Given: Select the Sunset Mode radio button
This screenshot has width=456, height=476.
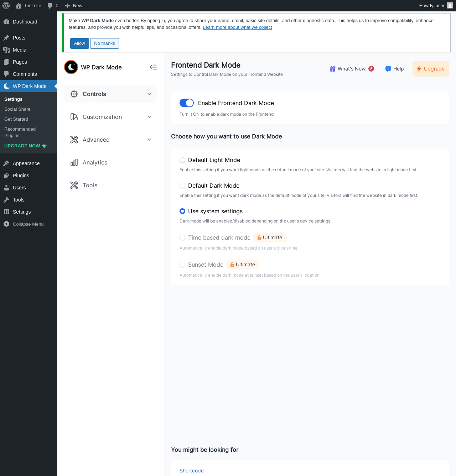Looking at the screenshot, I should (182, 265).
